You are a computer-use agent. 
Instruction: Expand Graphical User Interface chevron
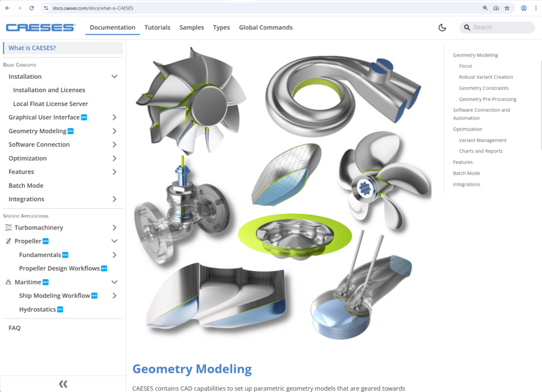point(114,117)
